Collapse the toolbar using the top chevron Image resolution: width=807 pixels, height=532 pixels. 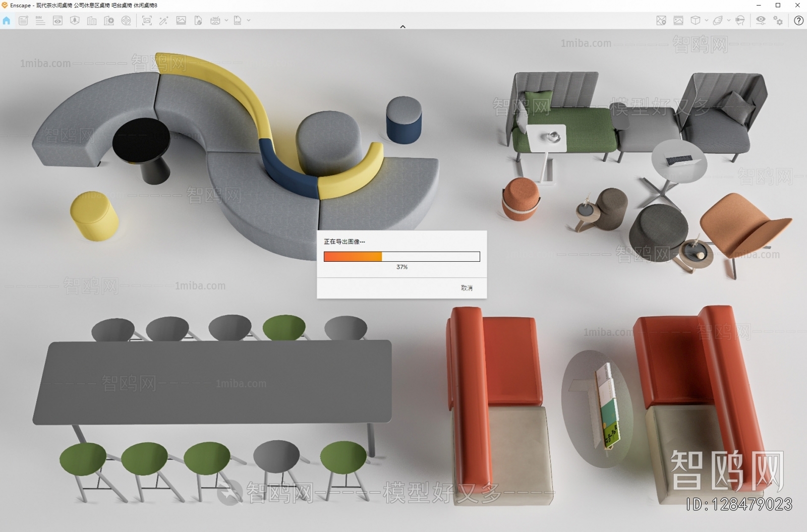[x=402, y=27]
